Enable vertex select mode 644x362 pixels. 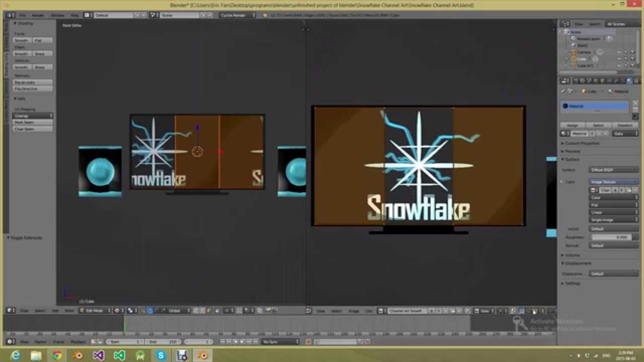(196, 311)
